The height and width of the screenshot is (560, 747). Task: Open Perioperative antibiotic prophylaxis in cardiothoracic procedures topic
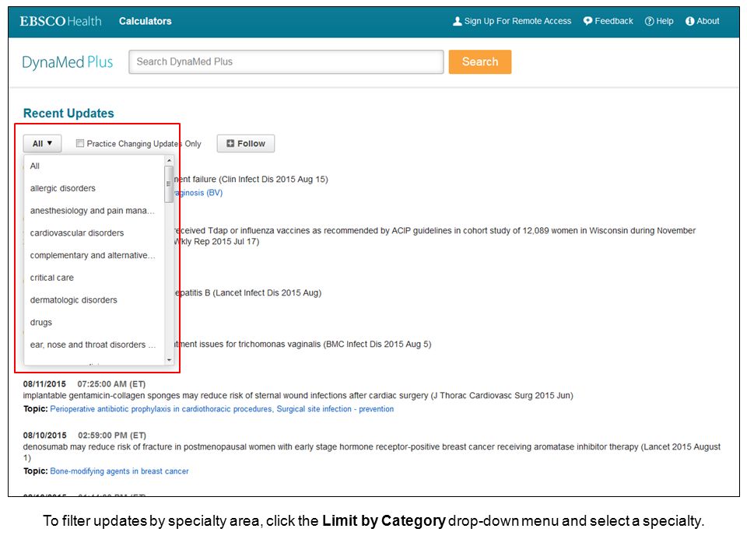[x=161, y=409]
